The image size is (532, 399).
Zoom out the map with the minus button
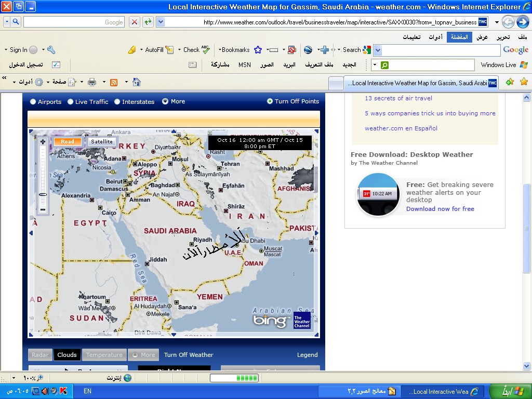click(x=43, y=210)
